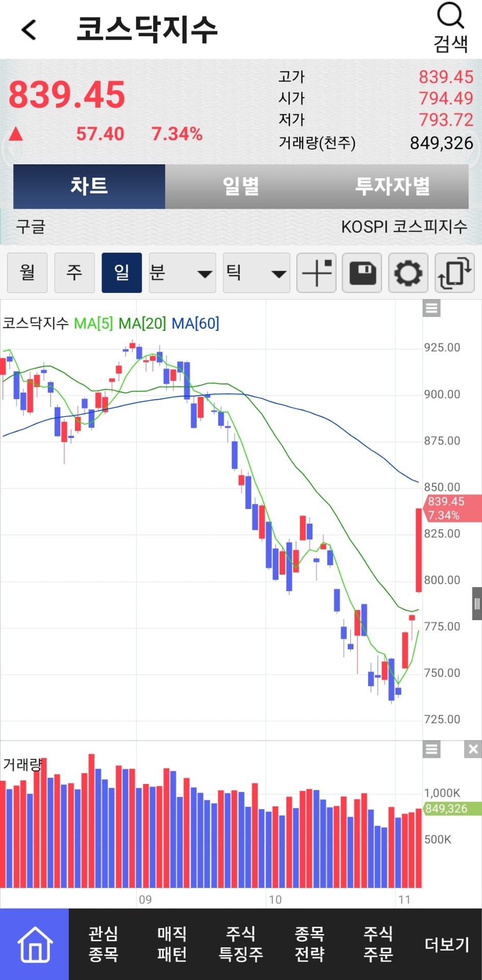Image resolution: width=482 pixels, height=980 pixels.
Task: Open 종목전략 menu
Action: pyautogui.click(x=310, y=944)
